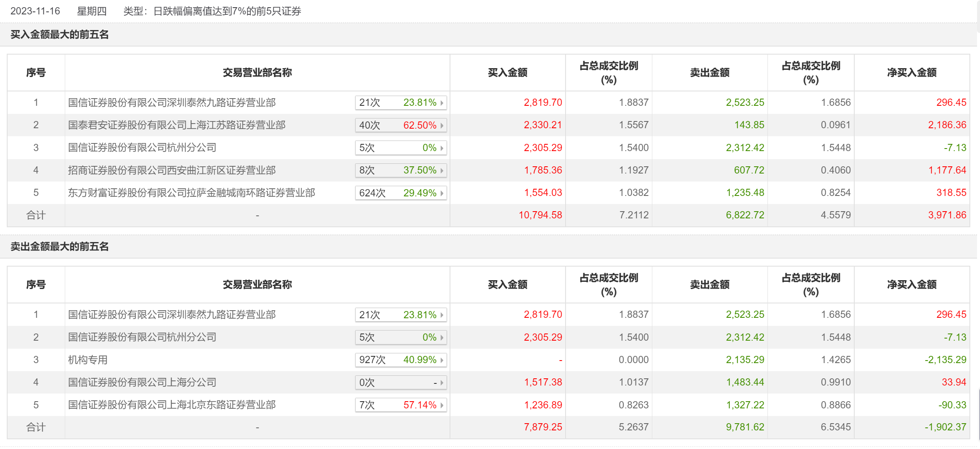Select net buy value -2,135.29
Image resolution: width=980 pixels, height=449 pixels.
(945, 360)
